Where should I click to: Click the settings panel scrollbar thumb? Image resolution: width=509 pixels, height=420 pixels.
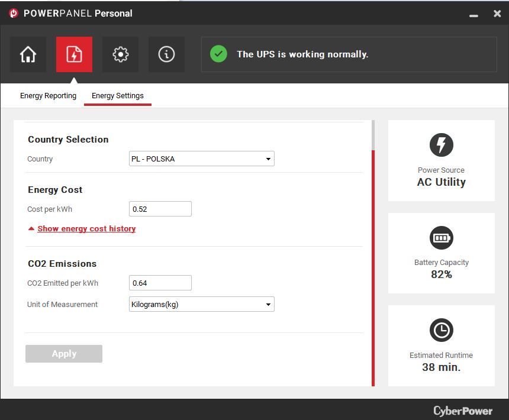pos(373,268)
